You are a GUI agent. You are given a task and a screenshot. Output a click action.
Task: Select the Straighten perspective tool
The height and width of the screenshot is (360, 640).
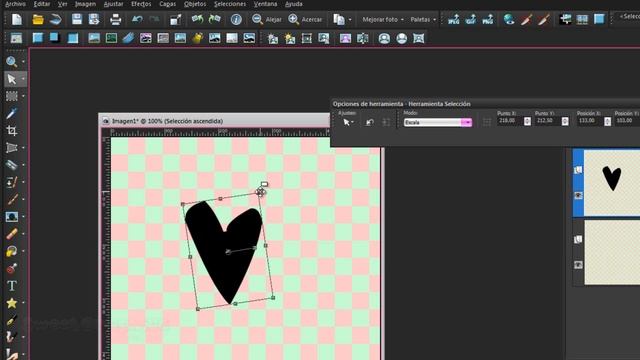pos(11,148)
